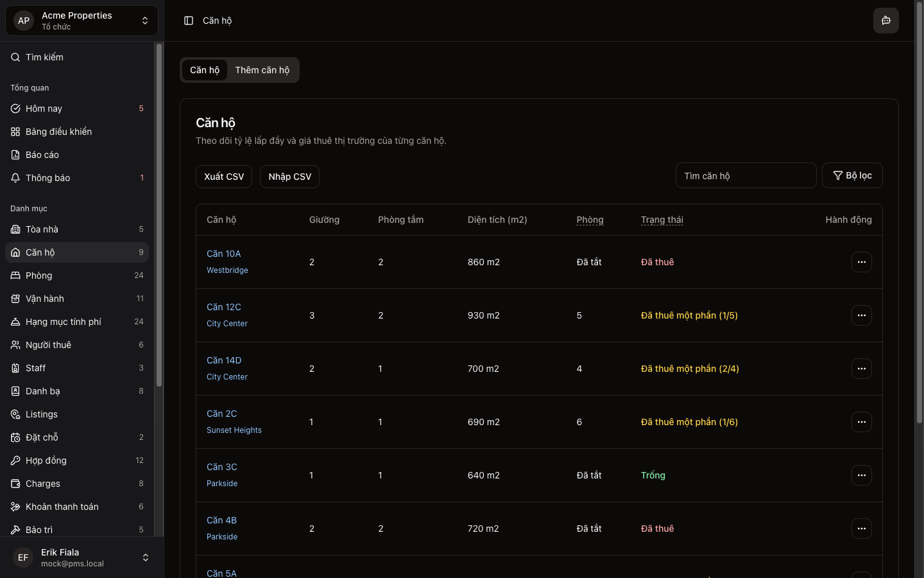Select the Căn hộ tab
Viewport: 924px width, 578px height.
click(205, 70)
